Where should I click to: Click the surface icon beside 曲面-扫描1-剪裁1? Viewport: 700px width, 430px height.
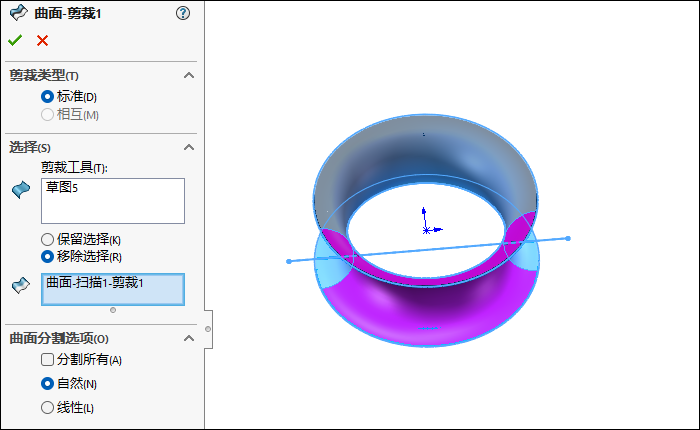[x=21, y=285]
